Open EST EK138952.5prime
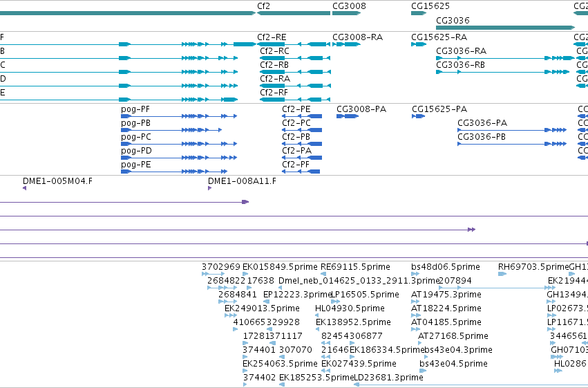588x388 pixels. click(x=318, y=329)
